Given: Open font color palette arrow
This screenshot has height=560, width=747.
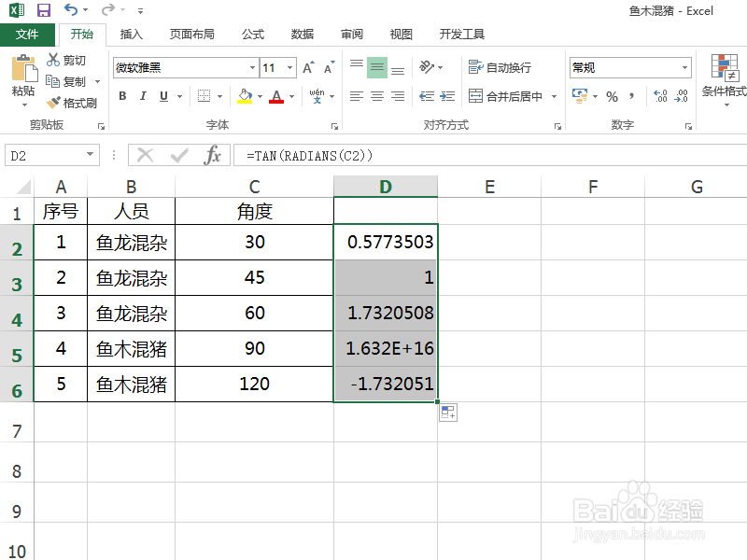Looking at the screenshot, I should (x=291, y=97).
